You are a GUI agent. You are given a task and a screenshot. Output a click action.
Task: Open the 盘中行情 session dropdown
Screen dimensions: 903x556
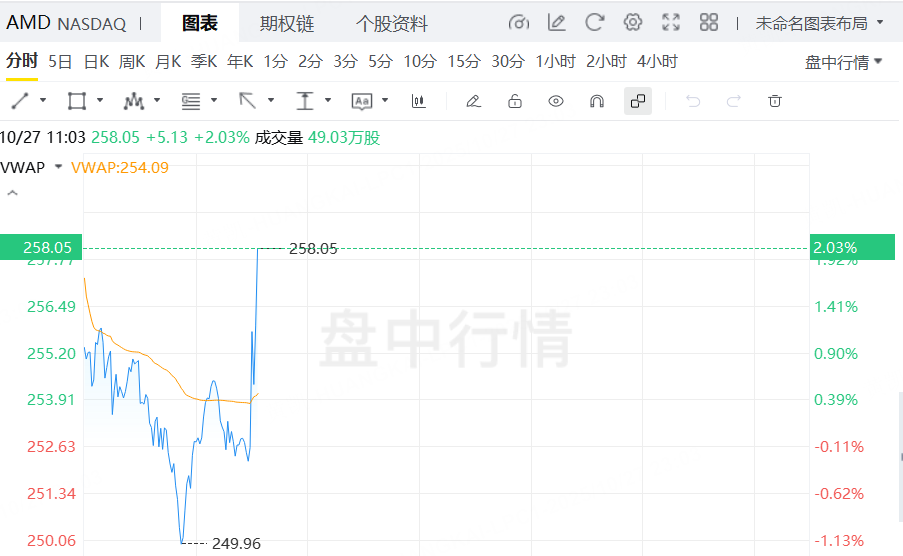coord(843,62)
